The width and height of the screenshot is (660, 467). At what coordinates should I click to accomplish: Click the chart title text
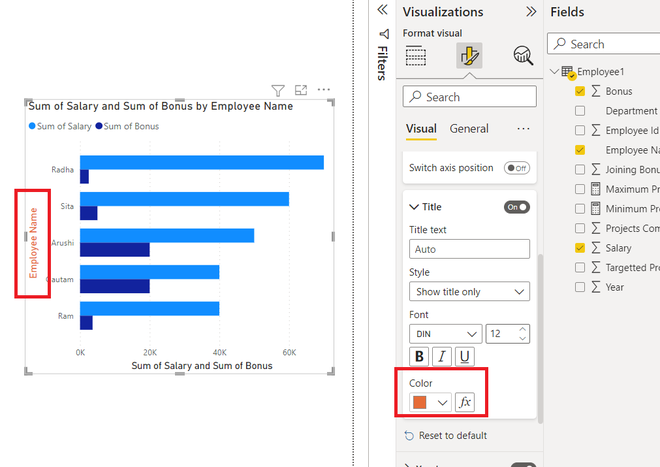pos(160,106)
